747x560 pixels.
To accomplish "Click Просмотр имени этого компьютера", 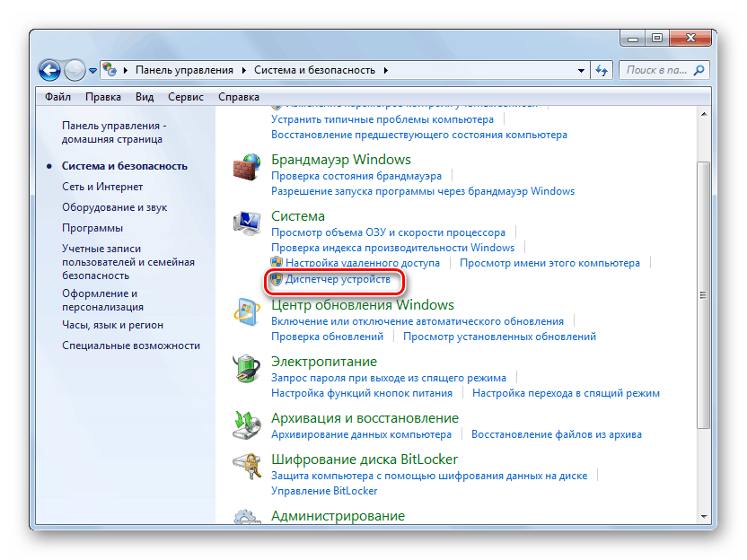I will (x=549, y=263).
